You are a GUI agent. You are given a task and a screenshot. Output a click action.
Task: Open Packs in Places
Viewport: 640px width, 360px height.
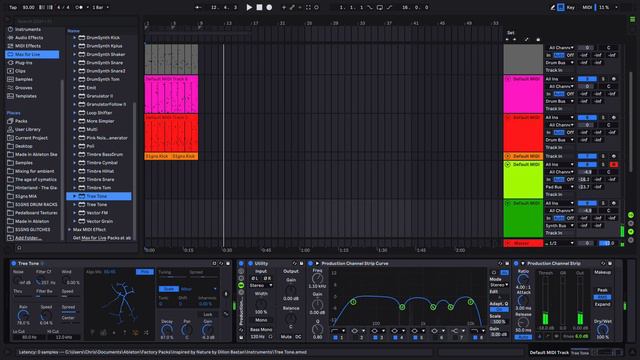21,121
